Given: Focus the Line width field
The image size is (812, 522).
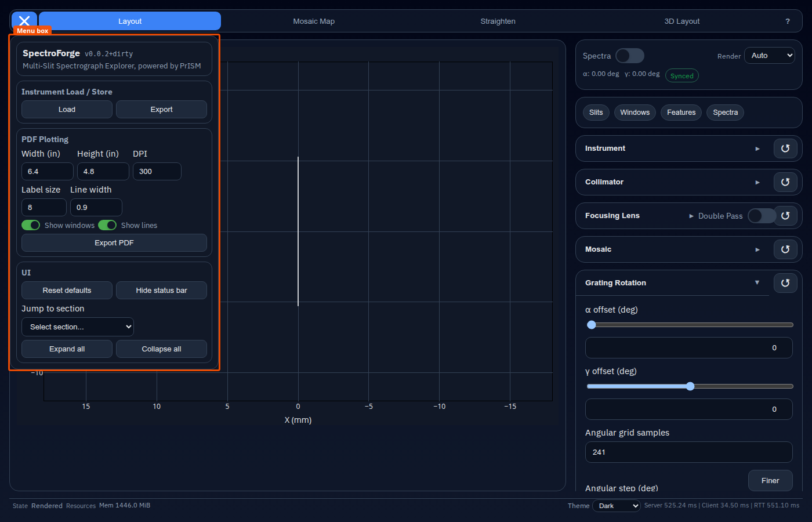Looking at the screenshot, I should point(96,208).
